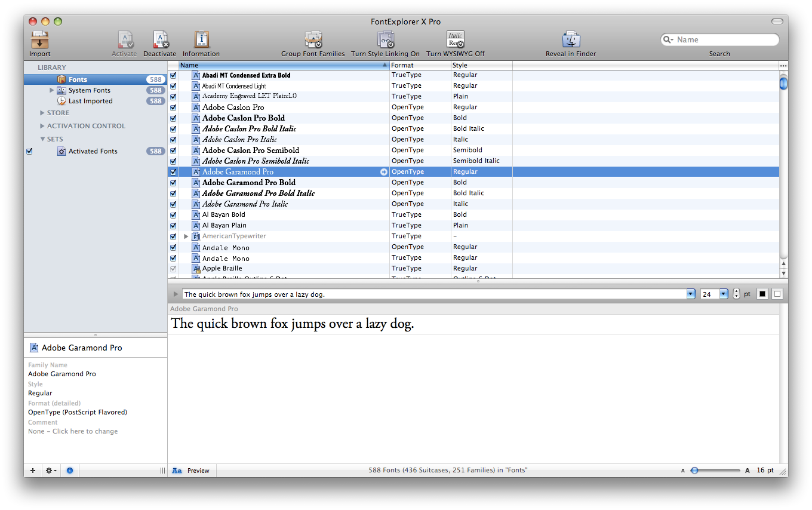Image resolution: width=812 pixels, height=510 pixels.
Task: Uncheck Abadi MT Condensed Light checkbox
Action: click(x=173, y=86)
